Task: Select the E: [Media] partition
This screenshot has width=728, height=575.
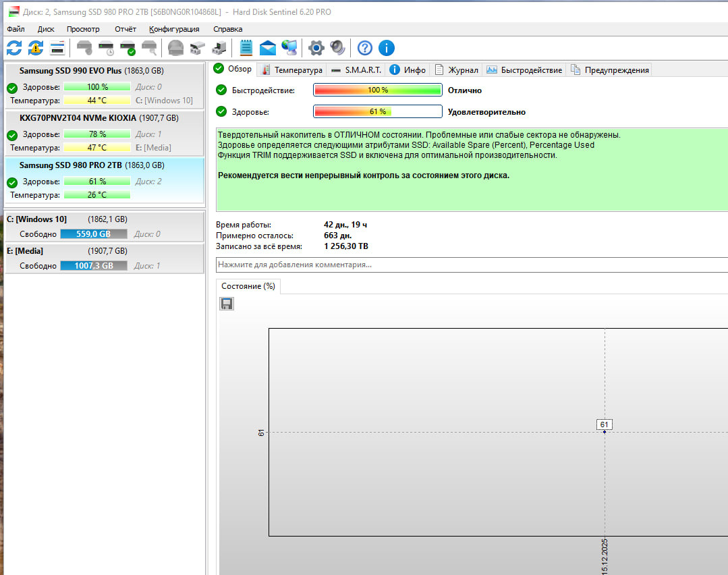Action: pos(105,258)
